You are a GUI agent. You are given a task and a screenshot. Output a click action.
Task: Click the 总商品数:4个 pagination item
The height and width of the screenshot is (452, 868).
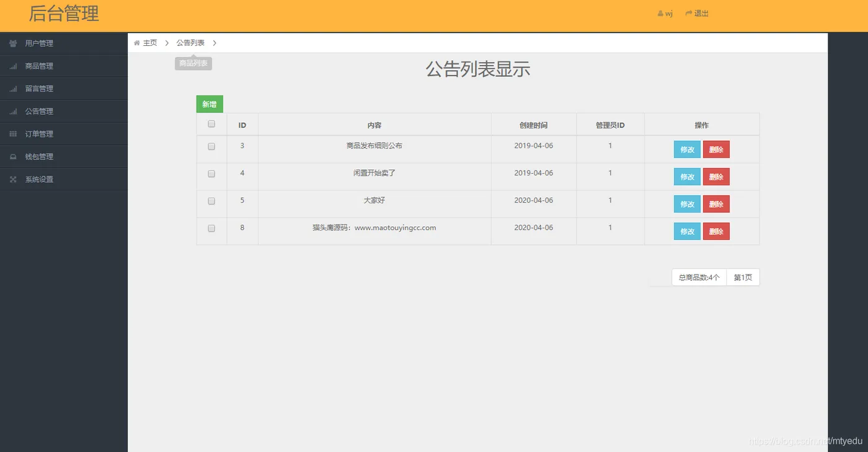699,278
